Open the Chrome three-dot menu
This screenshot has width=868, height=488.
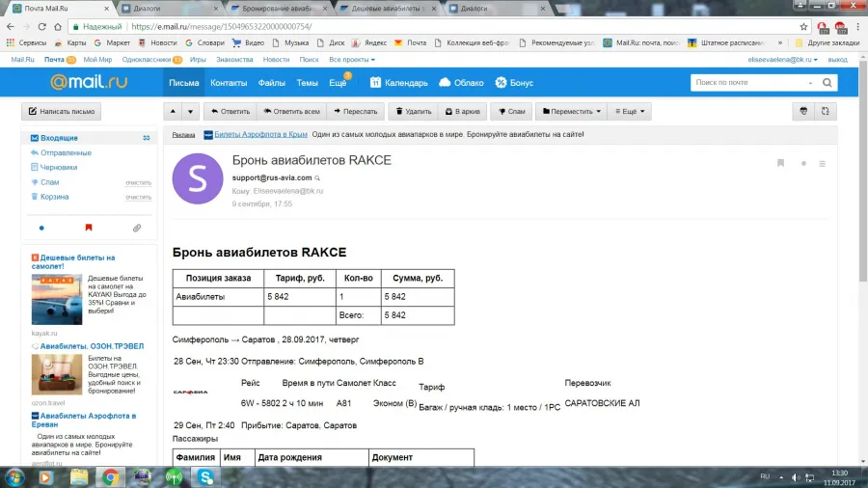click(858, 27)
